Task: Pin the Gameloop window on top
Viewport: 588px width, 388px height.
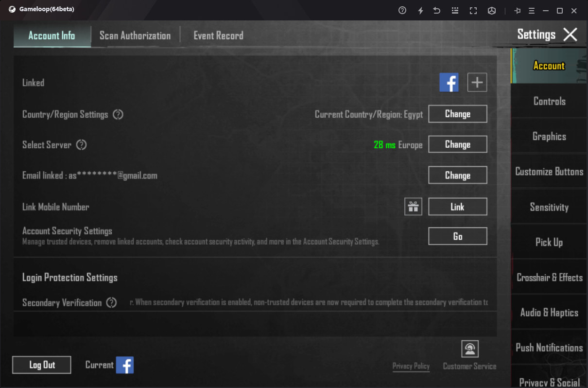Action: 518,10
